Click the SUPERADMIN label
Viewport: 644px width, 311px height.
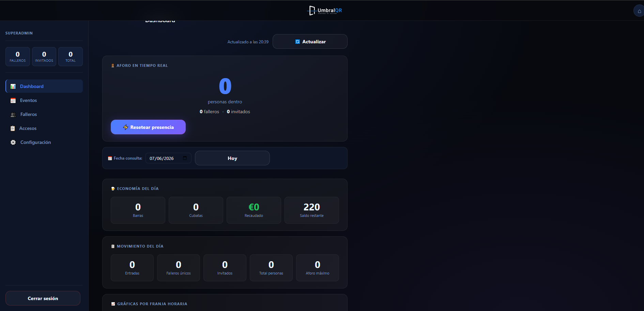tap(19, 33)
